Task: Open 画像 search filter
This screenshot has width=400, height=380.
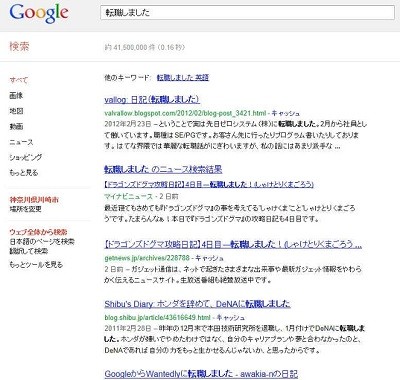Action: coord(16,96)
